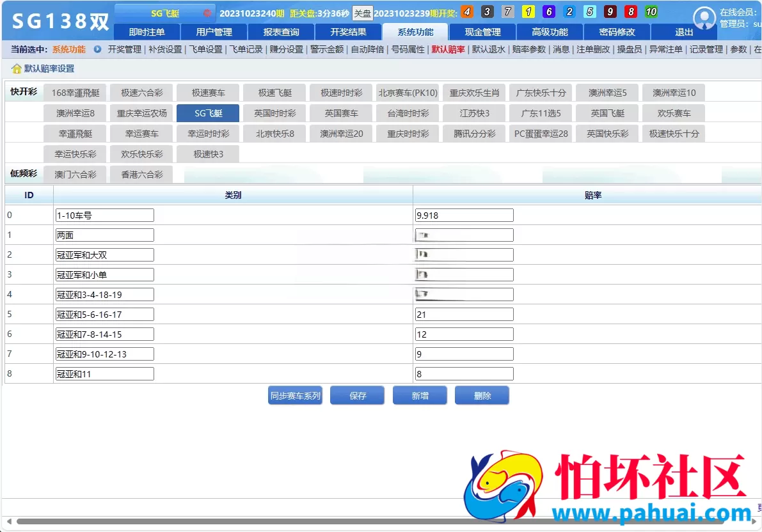Select the PC蛋蛋幸运28 game tab
The width and height of the screenshot is (762, 532).
pyautogui.click(x=541, y=134)
